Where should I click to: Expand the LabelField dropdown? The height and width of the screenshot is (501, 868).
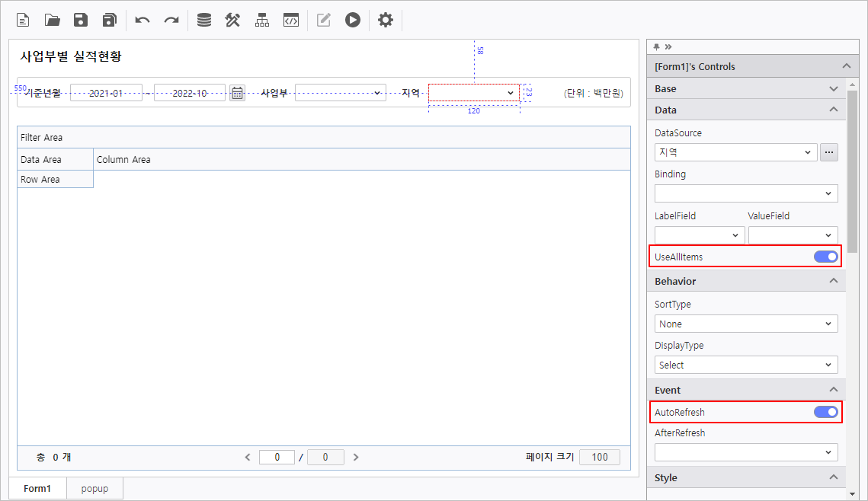(x=700, y=236)
